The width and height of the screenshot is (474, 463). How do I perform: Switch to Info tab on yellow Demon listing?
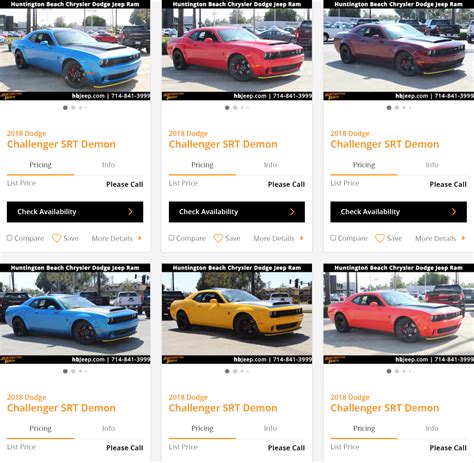[270, 428]
